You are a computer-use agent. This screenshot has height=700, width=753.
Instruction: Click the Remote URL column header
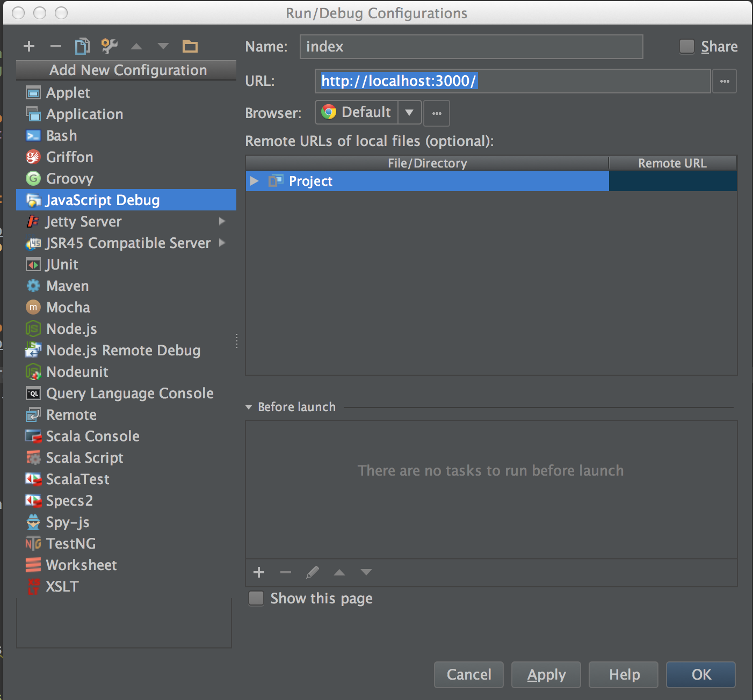(672, 163)
